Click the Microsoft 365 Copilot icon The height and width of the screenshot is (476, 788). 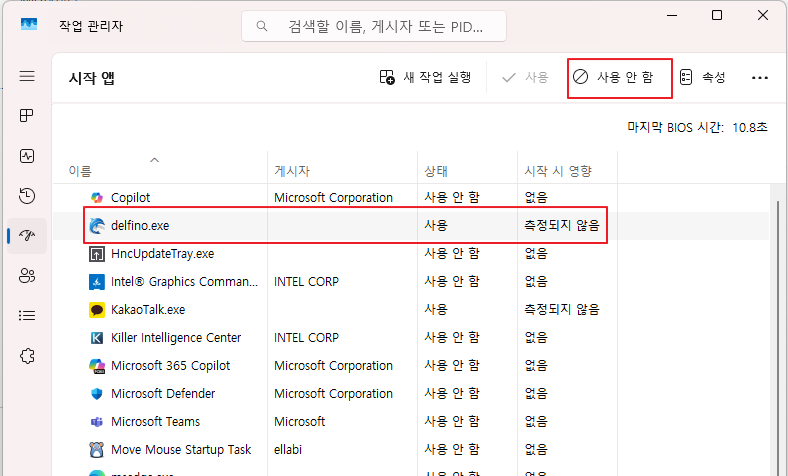[x=96, y=366]
